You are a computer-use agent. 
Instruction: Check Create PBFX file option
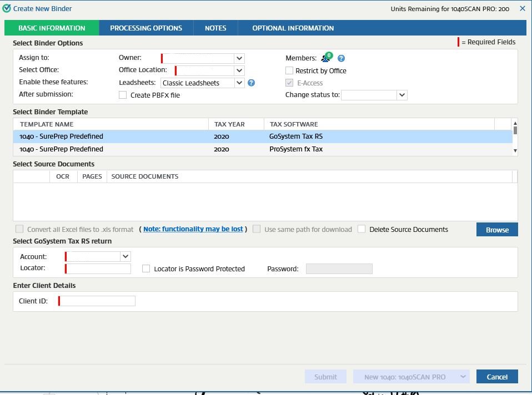pos(123,95)
